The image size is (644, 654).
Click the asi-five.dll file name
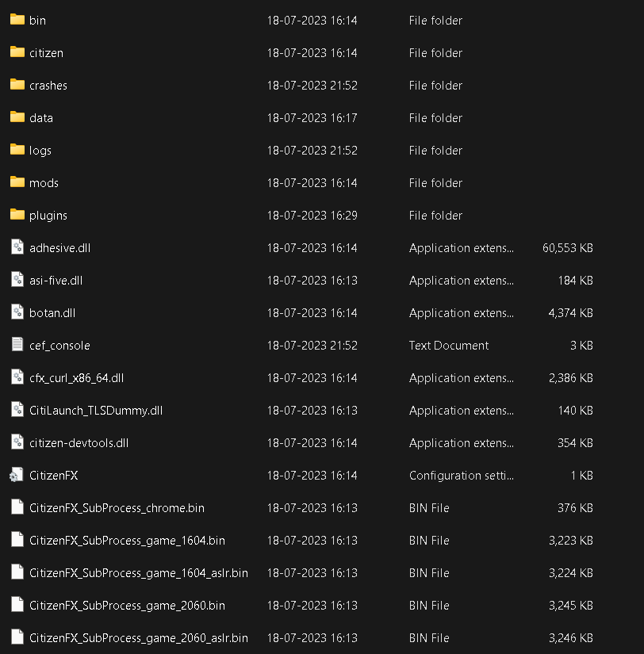[x=56, y=281]
